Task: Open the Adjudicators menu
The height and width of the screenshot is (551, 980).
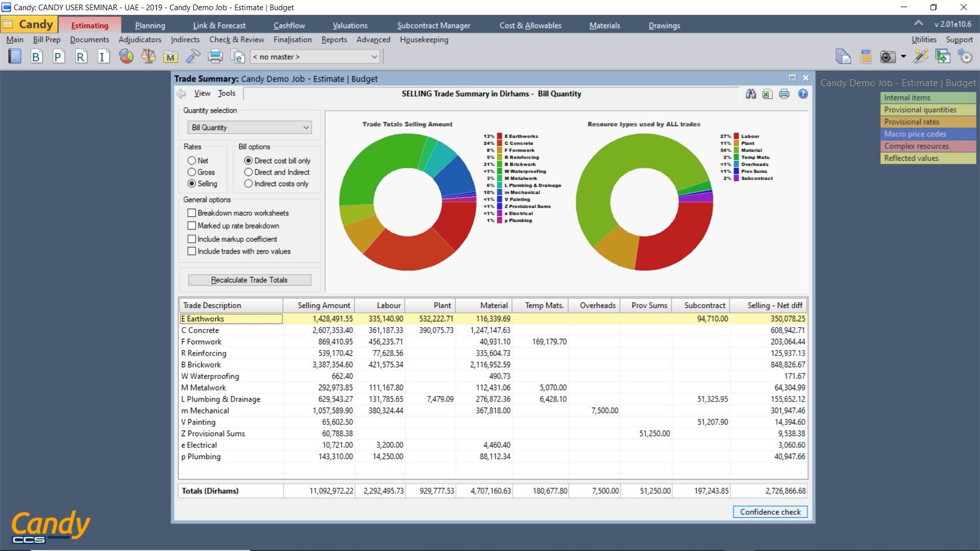Action: (140, 40)
